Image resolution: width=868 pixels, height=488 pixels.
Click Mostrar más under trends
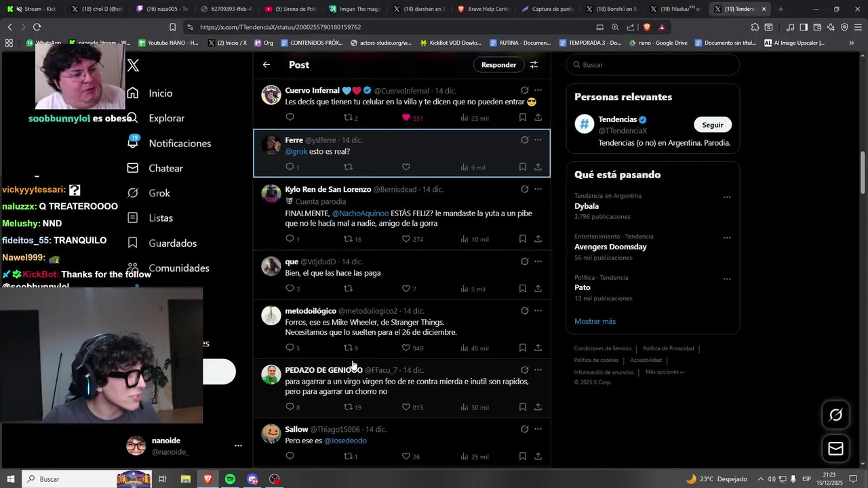[x=595, y=321]
